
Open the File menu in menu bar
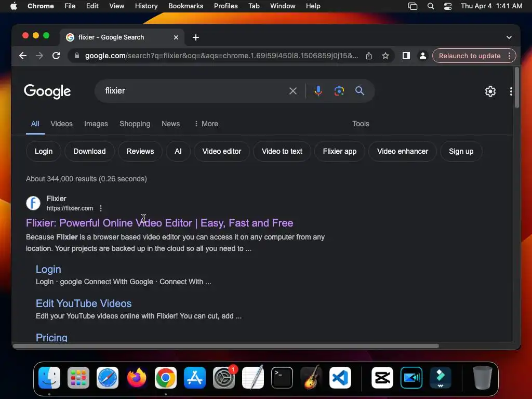(70, 6)
